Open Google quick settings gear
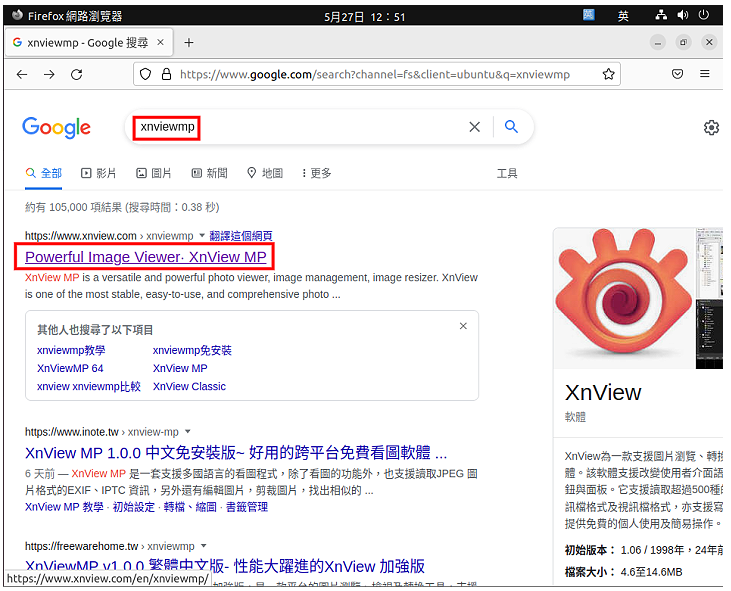The width and height of the screenshot is (731, 591). pyautogui.click(x=711, y=127)
